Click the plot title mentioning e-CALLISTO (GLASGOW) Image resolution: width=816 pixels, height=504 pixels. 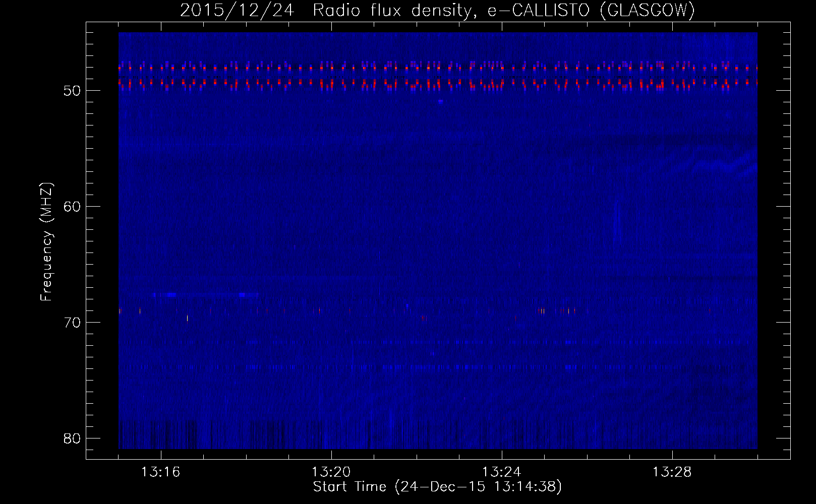[x=437, y=10]
